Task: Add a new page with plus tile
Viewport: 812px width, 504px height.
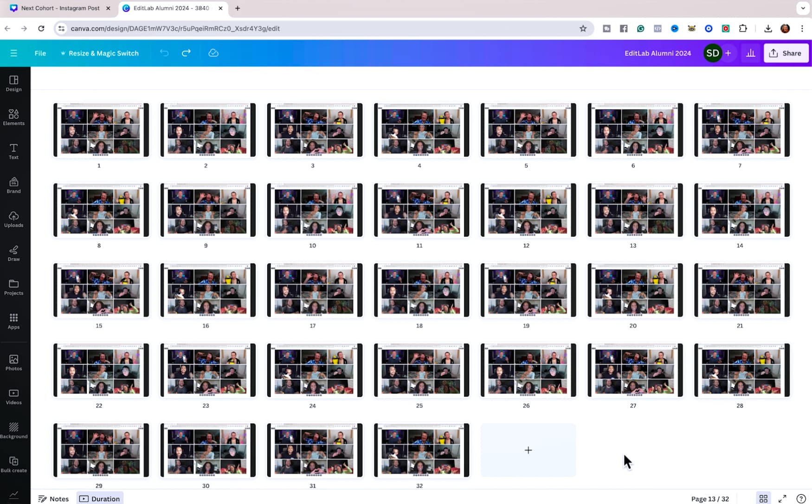Action: click(x=528, y=450)
